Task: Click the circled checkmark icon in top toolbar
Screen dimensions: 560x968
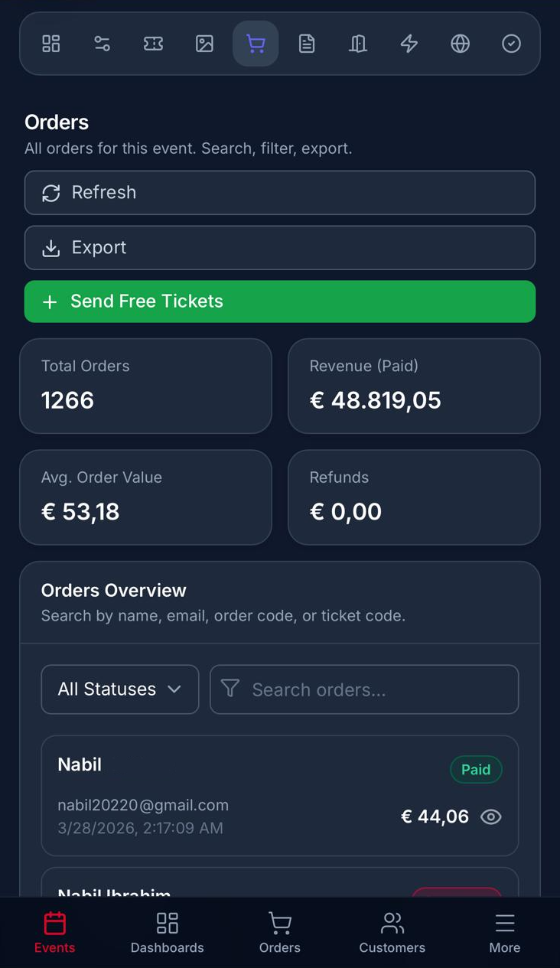Action: pos(511,44)
